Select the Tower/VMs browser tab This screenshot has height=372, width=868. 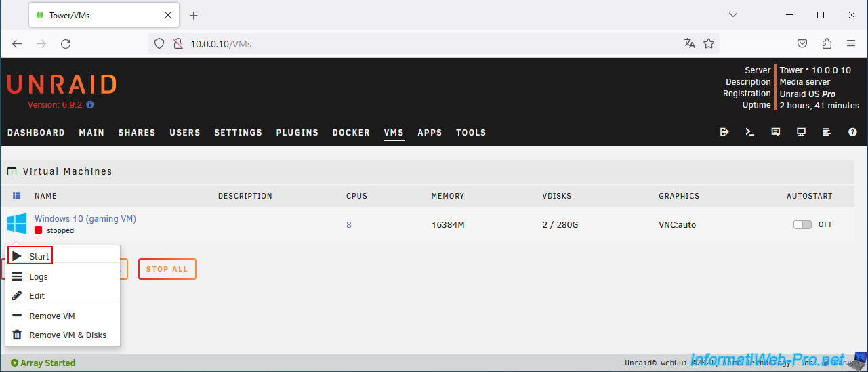pos(105,15)
